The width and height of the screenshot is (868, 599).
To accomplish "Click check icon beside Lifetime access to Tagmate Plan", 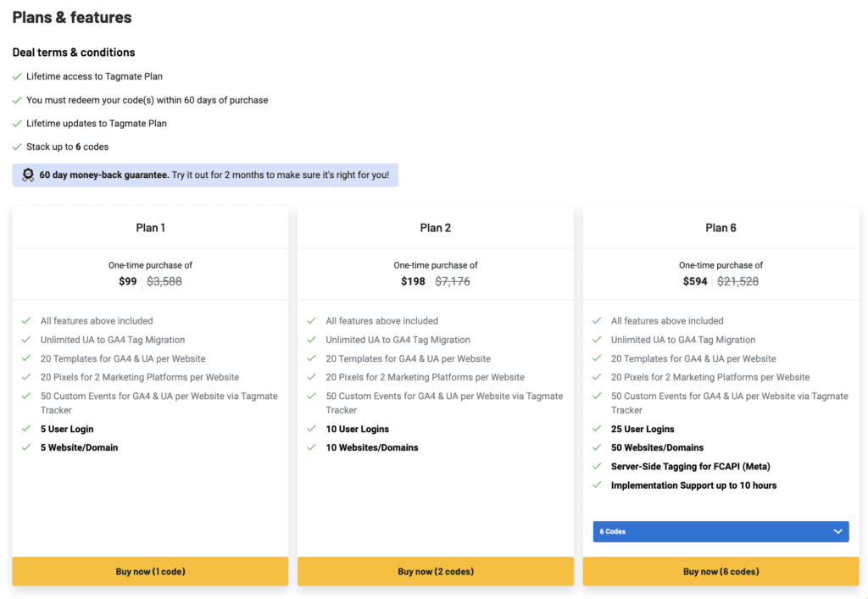I will coord(17,76).
